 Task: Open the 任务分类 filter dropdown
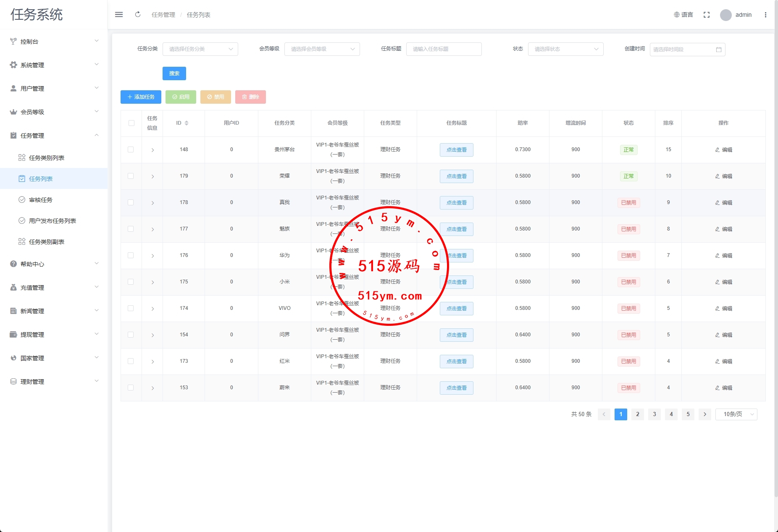(200, 49)
